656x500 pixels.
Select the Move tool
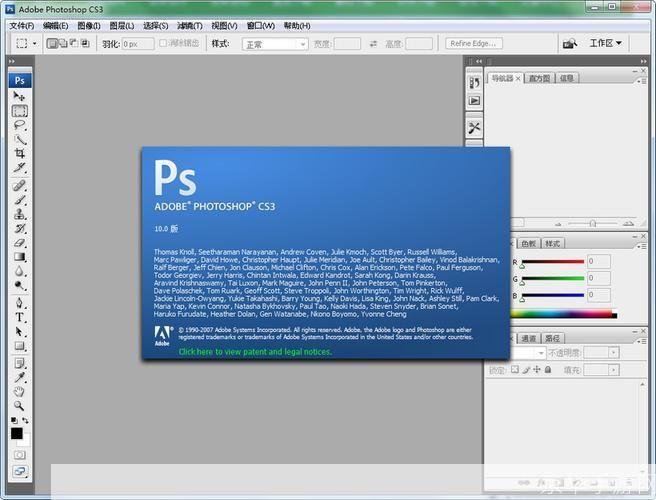(x=19, y=96)
